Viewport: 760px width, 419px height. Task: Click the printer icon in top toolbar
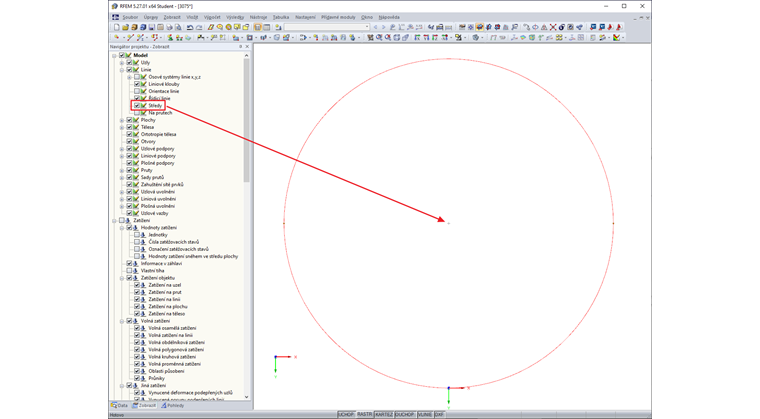click(x=169, y=27)
